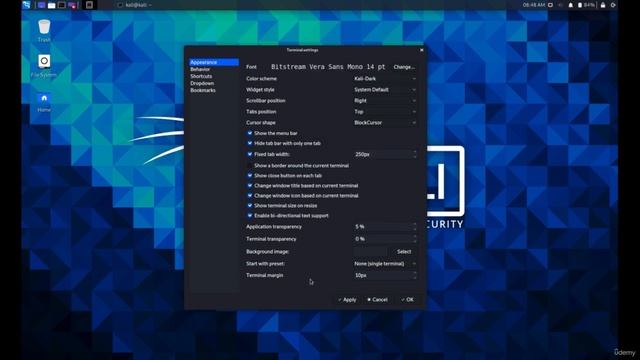The image size is (640, 360).
Task: Click the lock screen icon in the panel
Action: 603,5
